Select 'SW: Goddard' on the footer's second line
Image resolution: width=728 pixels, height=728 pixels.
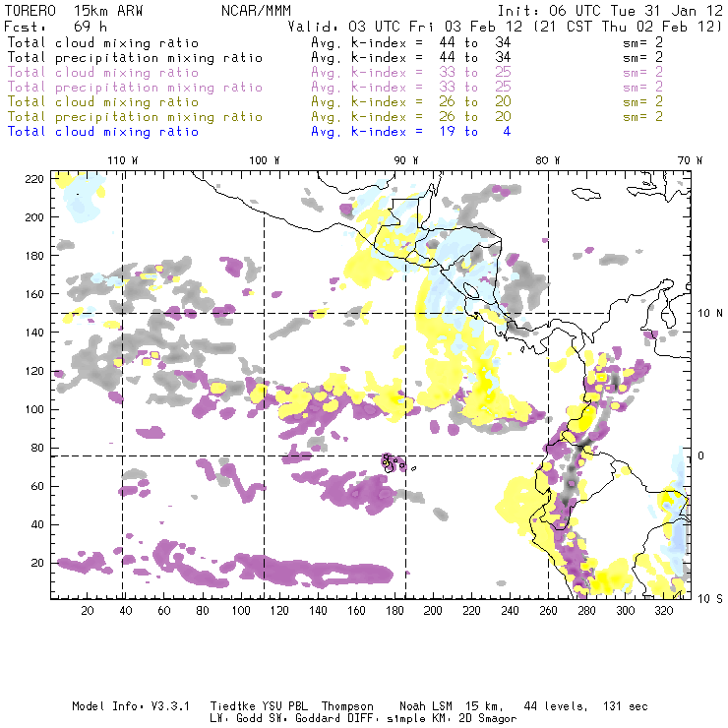point(303,719)
